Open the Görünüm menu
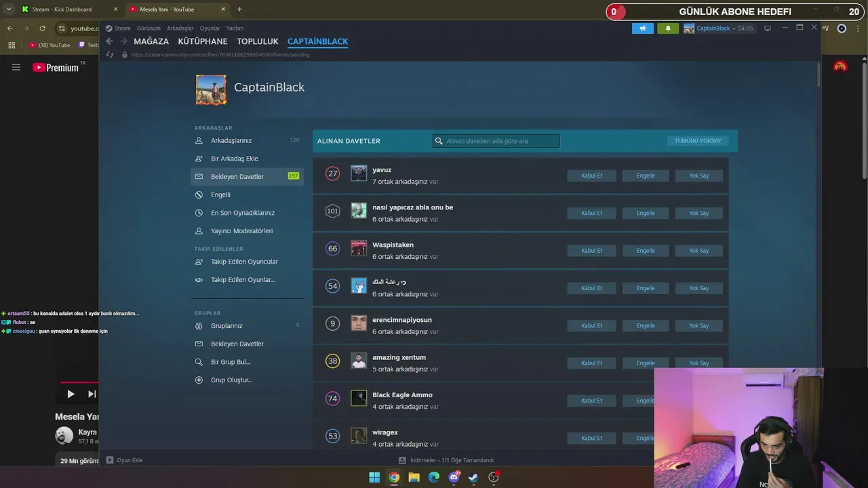 (149, 28)
